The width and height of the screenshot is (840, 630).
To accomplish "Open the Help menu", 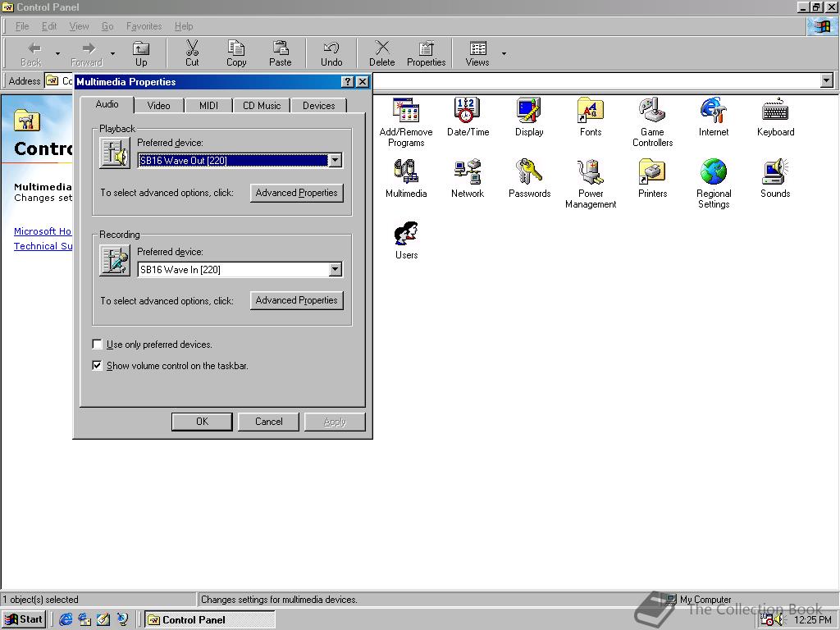I will click(184, 26).
